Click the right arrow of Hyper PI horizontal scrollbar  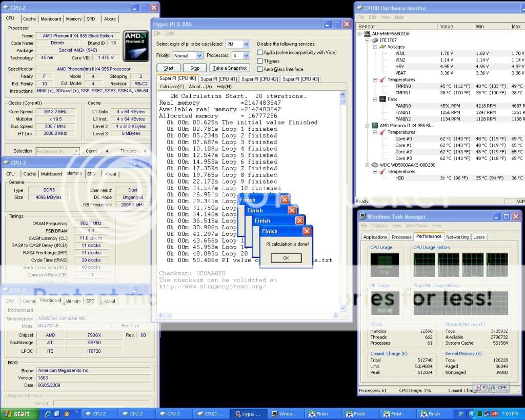pos(335,315)
